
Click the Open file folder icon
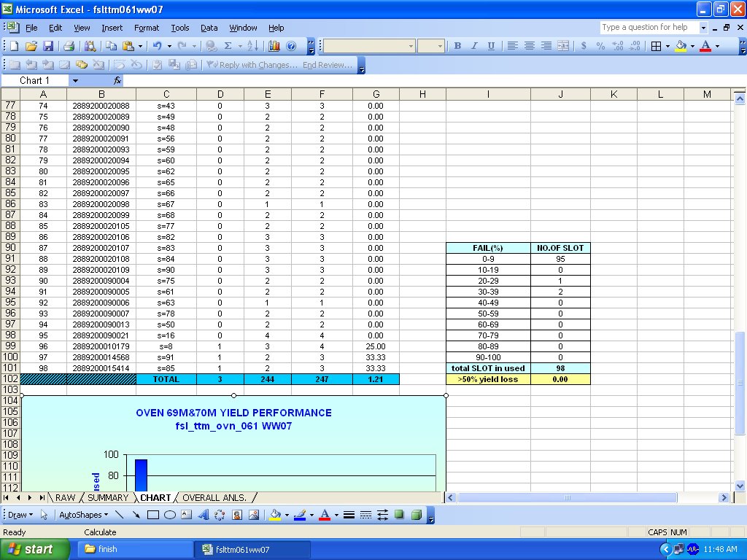click(x=31, y=46)
